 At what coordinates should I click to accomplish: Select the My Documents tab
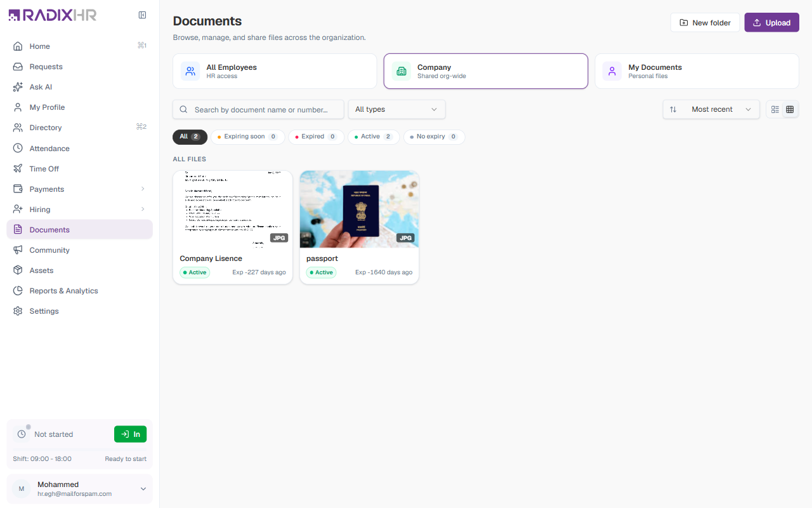pos(697,71)
